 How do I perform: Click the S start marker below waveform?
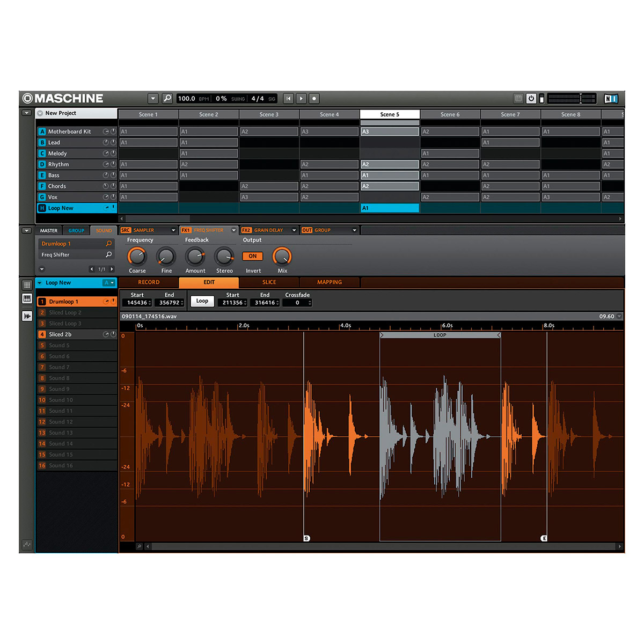pos(306,538)
